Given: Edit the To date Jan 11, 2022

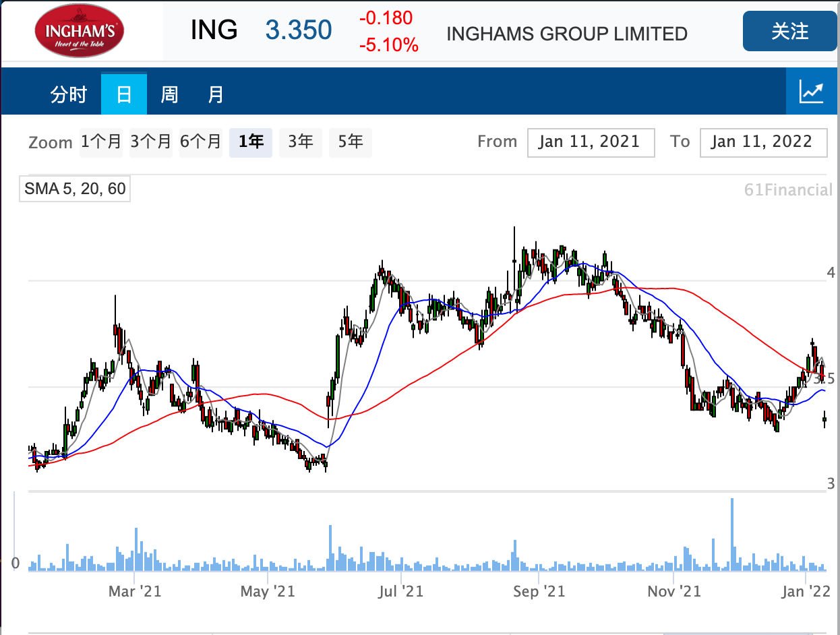Looking at the screenshot, I should click(764, 142).
